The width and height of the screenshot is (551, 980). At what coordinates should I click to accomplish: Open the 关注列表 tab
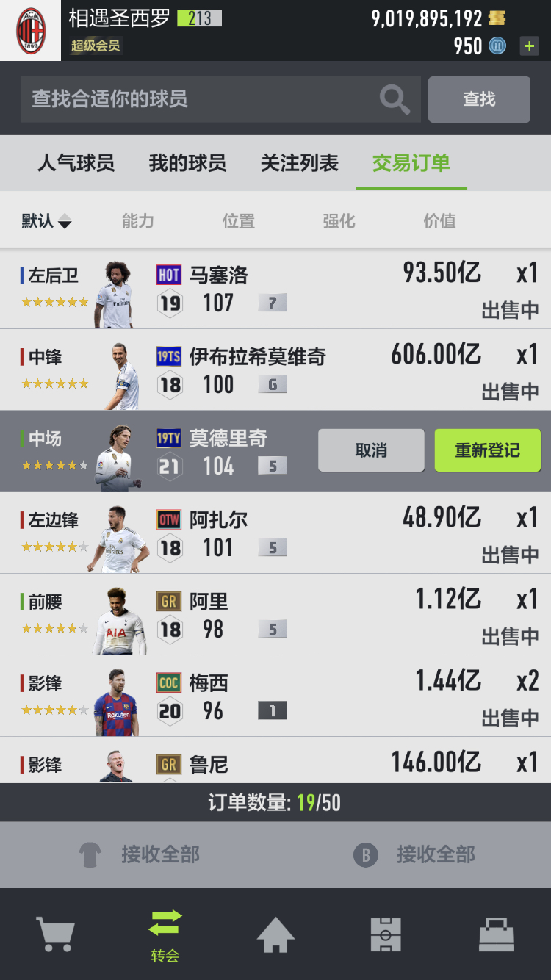(x=300, y=163)
